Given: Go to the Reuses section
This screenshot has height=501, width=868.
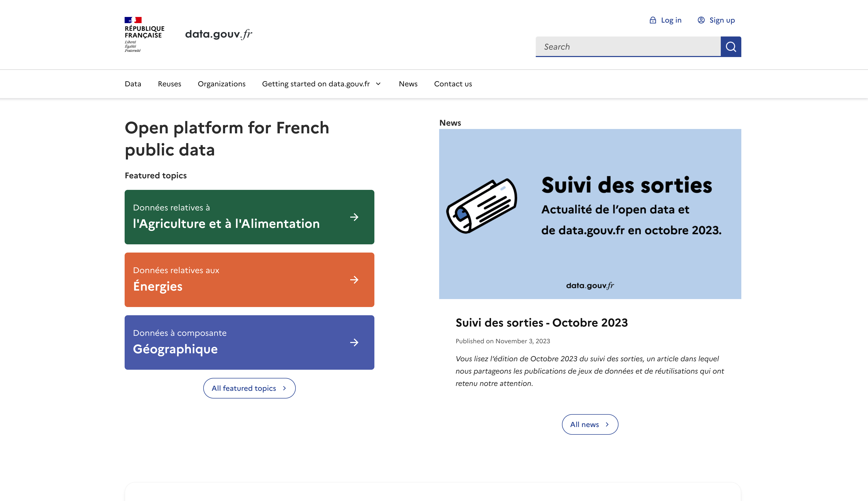Looking at the screenshot, I should click(169, 84).
